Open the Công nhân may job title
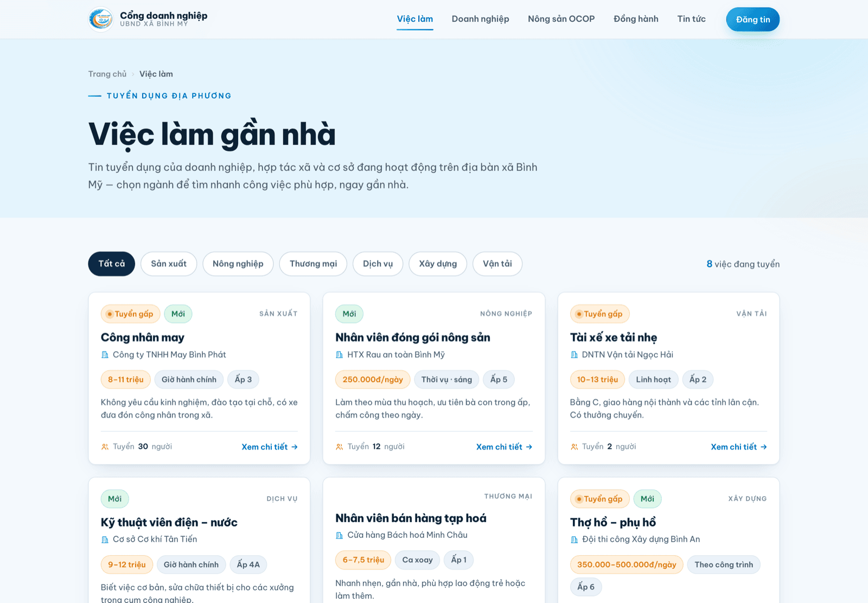 tap(143, 338)
